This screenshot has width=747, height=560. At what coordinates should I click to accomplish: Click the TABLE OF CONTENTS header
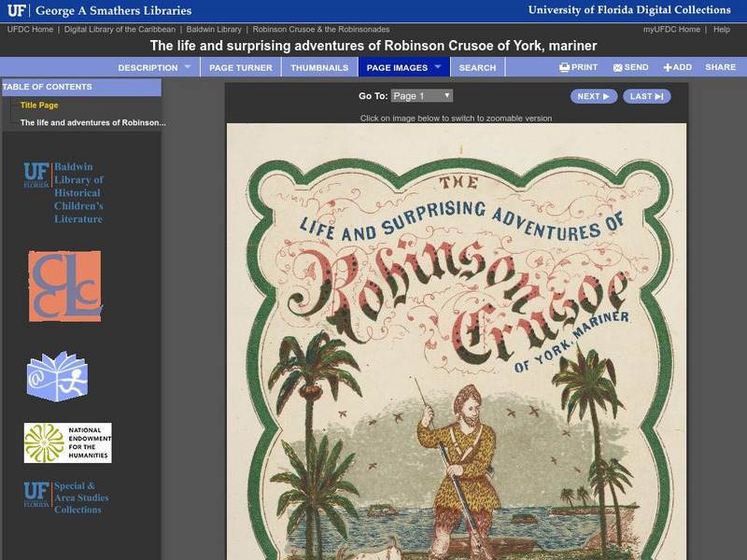coord(81,87)
